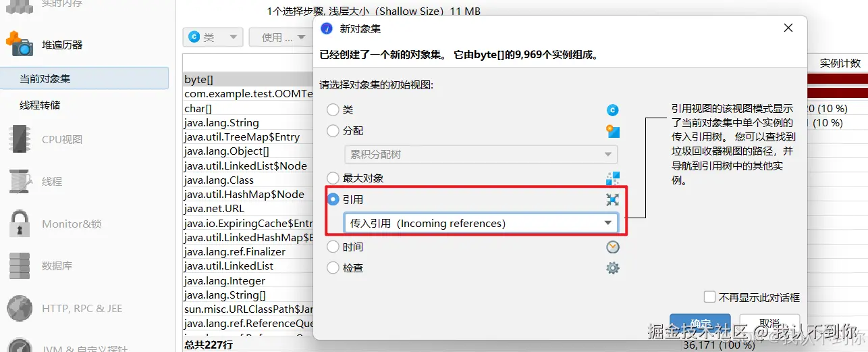Open the 线程 threads icon in sidebar
Viewport: 868px width, 352px height.
coord(19,181)
